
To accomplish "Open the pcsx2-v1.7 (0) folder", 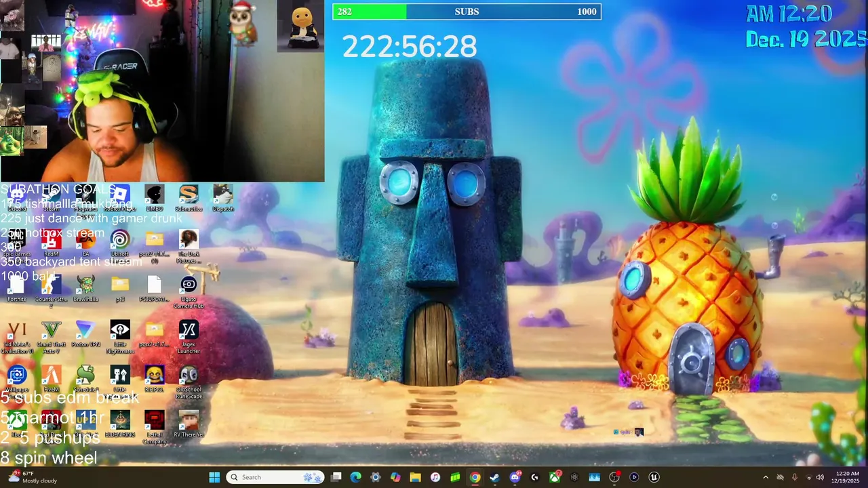I will point(155,247).
